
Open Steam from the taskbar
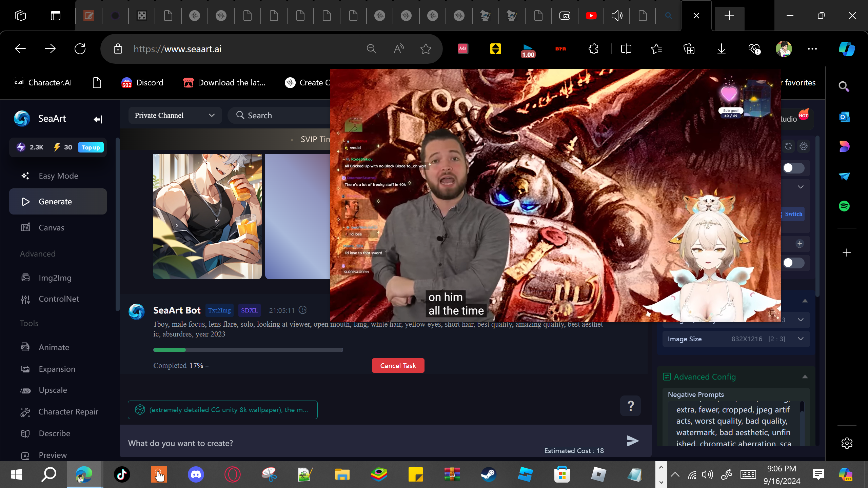click(489, 474)
